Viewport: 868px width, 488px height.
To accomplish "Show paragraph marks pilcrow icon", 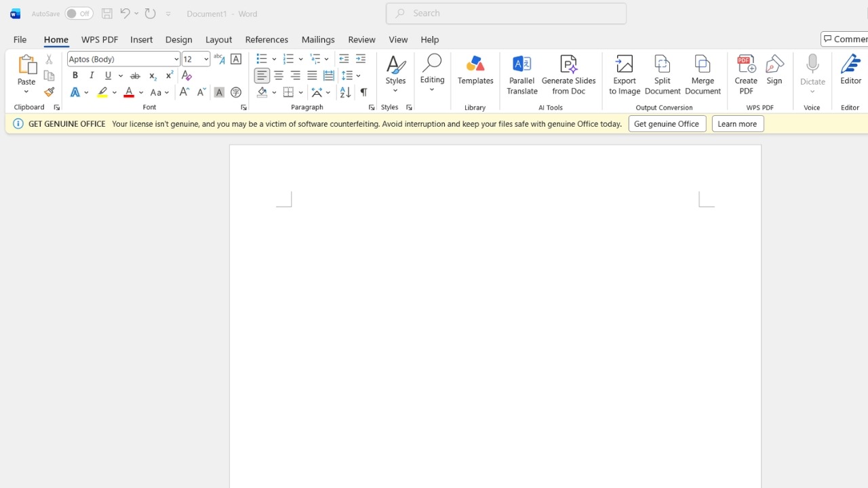I will [363, 92].
